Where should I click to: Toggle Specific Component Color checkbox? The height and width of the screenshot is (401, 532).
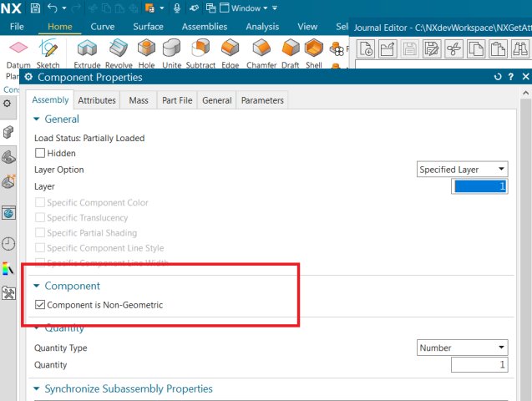(40, 202)
